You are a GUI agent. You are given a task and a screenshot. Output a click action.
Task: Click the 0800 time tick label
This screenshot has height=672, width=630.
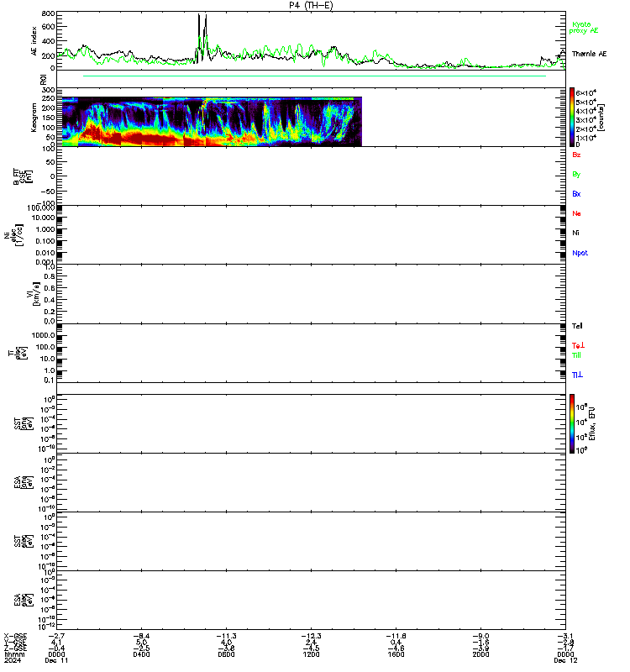(x=226, y=654)
